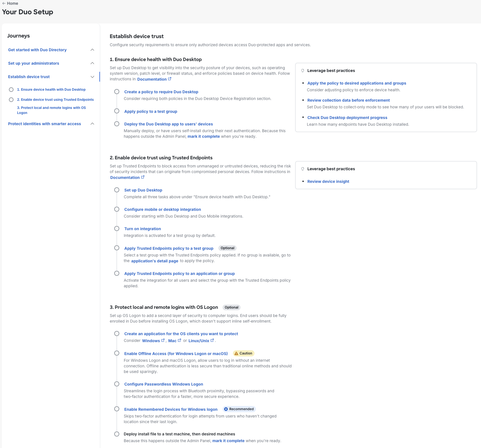
Task: Click lightbulb icon in first best practices card
Action: point(303,71)
